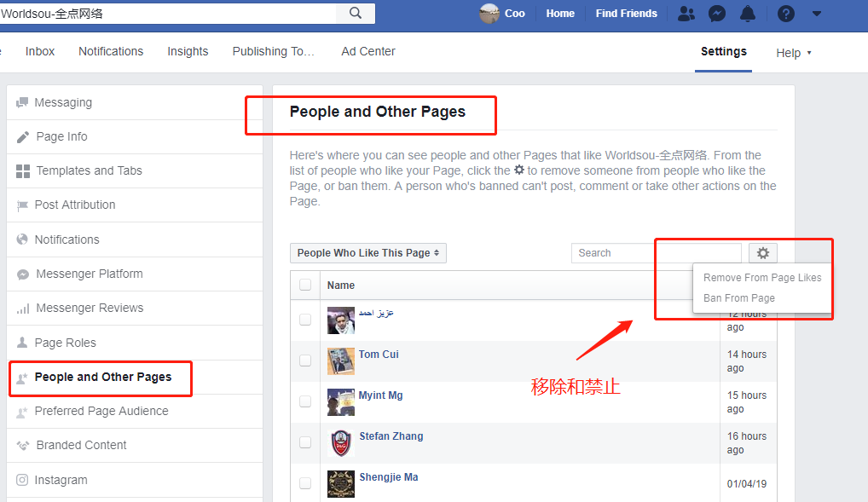
Task: Open the notifications bell icon
Action: (748, 14)
